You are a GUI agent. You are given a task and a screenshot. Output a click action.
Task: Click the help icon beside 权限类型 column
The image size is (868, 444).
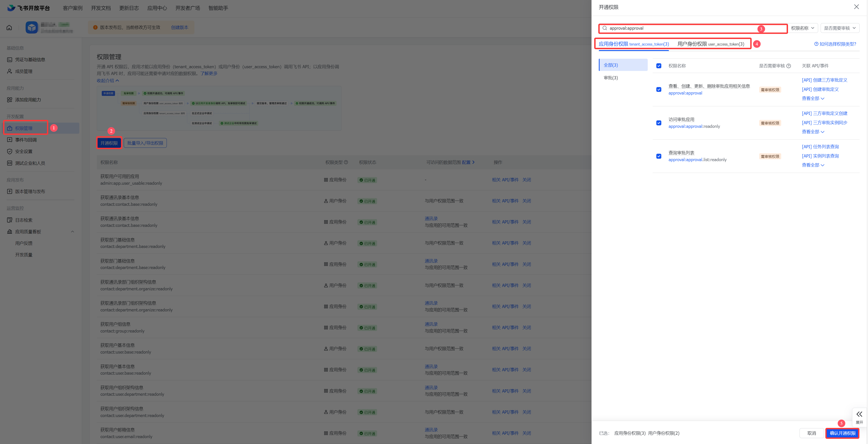coord(346,162)
